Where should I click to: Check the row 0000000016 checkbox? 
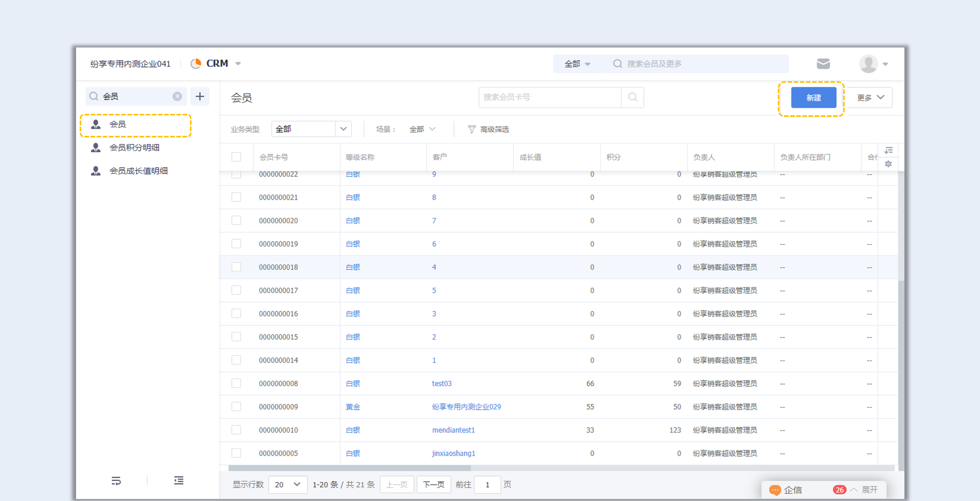click(x=236, y=314)
